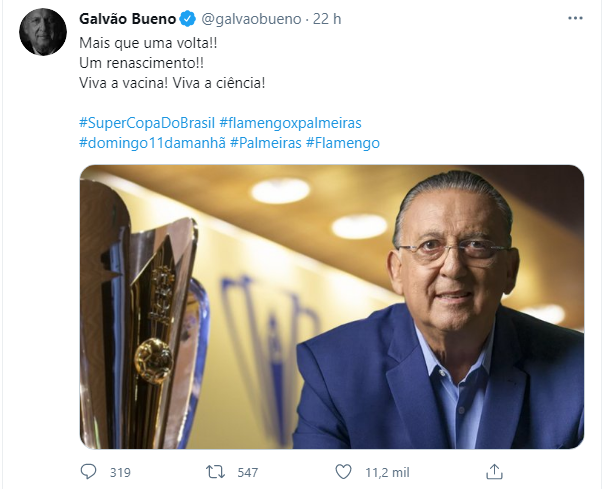Viewport: 610px width, 489px height.
Task: Click the 11,2 mil likes count
Action: 387,472
